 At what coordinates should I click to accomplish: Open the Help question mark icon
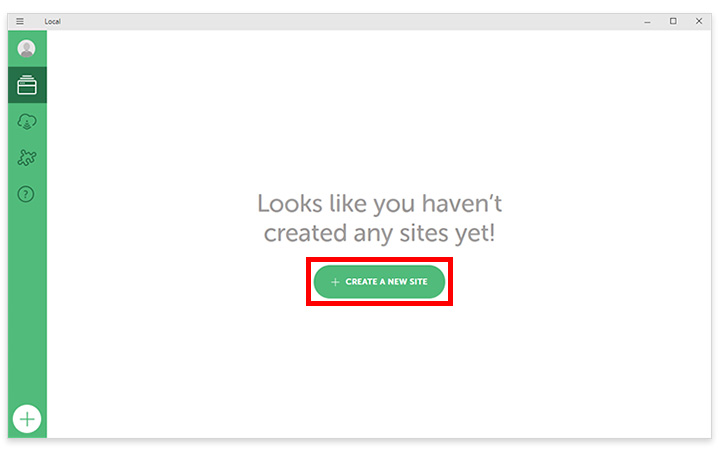(26, 194)
